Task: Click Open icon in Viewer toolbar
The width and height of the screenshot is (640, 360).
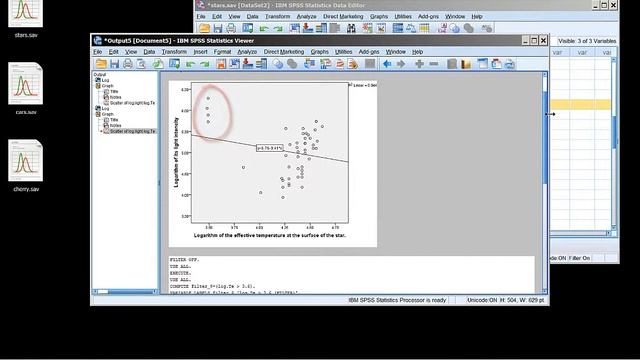Action: [x=101, y=64]
